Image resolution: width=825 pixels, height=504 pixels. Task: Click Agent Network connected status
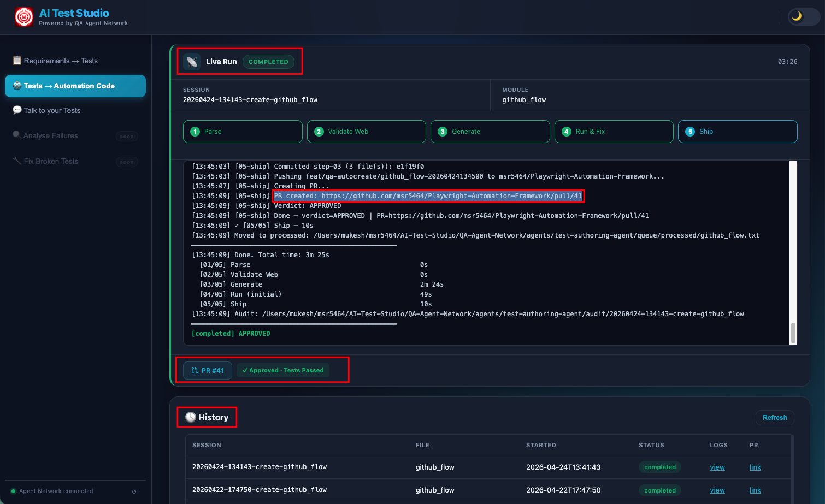(56, 491)
